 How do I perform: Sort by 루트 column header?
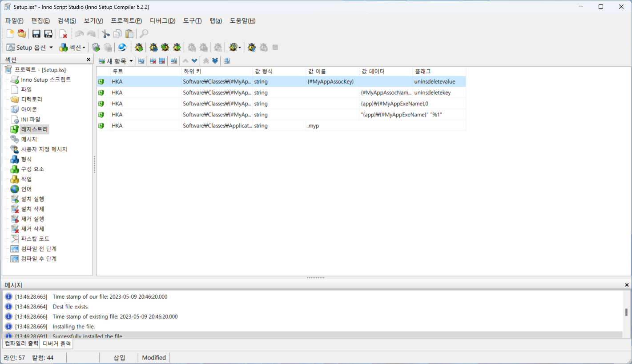145,71
